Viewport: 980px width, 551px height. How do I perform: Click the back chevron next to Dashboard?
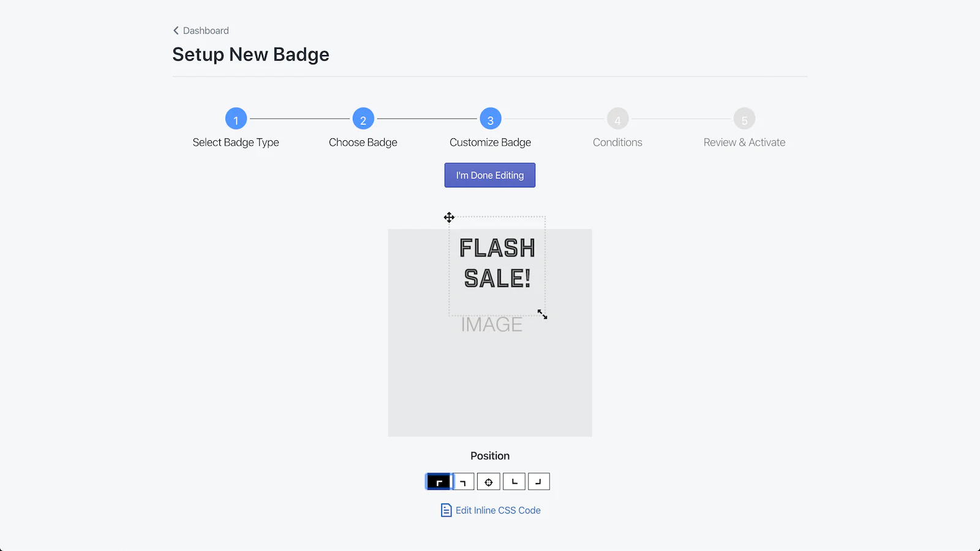tap(176, 31)
